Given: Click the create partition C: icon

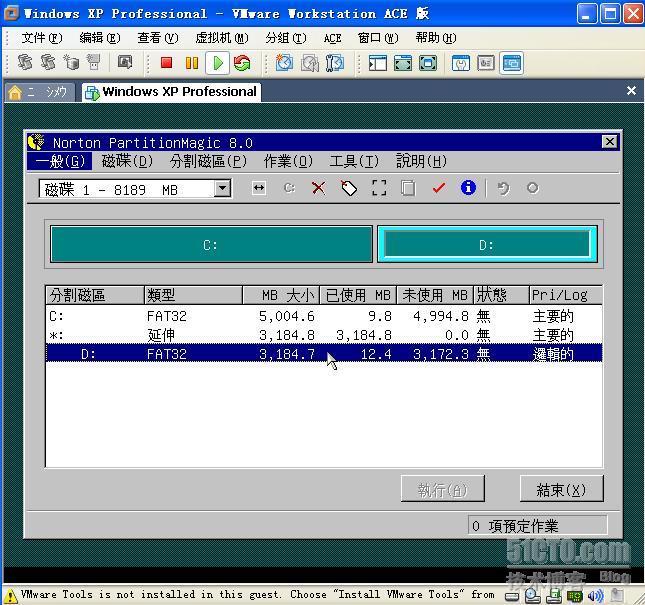Looking at the screenshot, I should 290,188.
